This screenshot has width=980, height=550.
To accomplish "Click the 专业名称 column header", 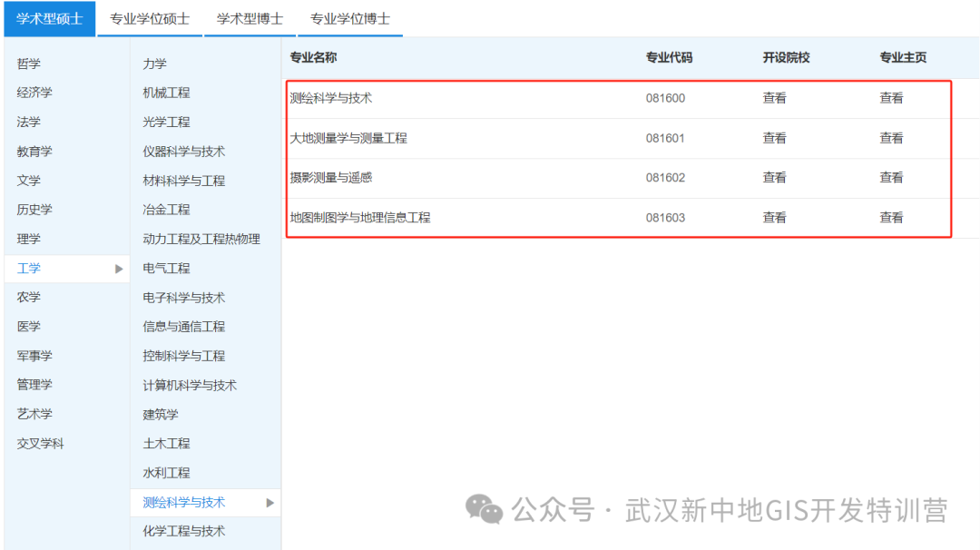I will point(313,57).
